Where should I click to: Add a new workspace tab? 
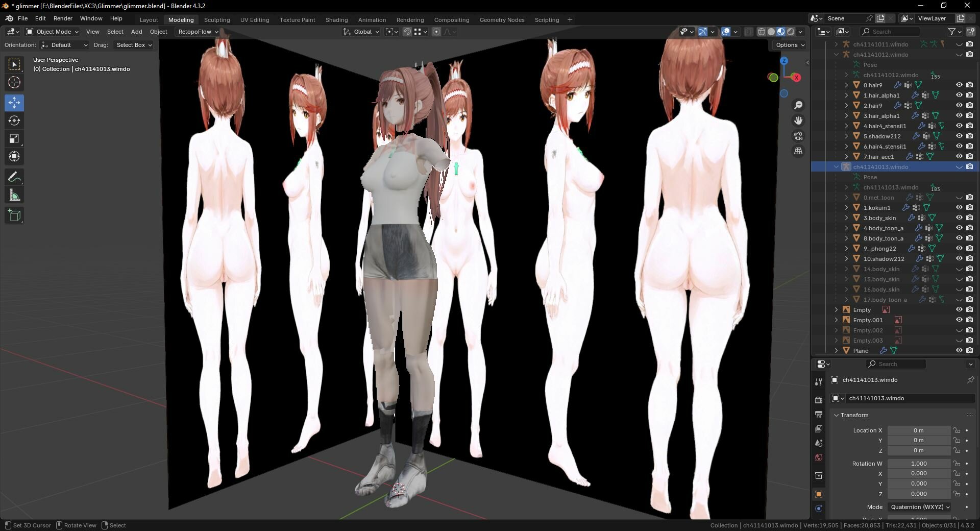point(570,20)
